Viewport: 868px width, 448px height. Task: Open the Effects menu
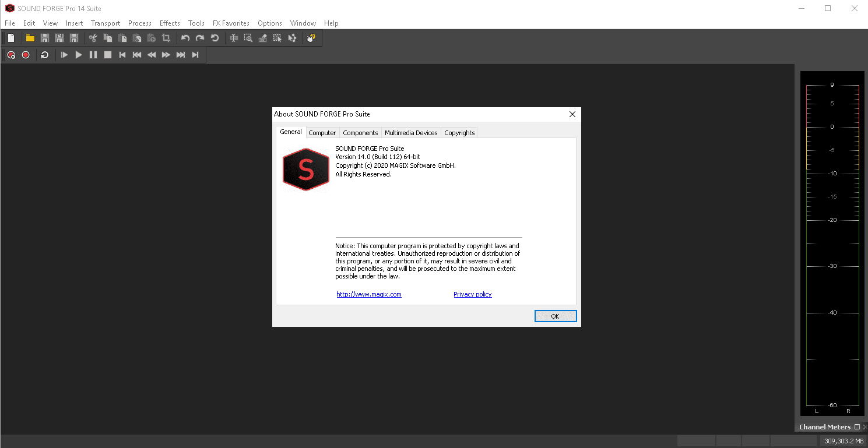(170, 23)
